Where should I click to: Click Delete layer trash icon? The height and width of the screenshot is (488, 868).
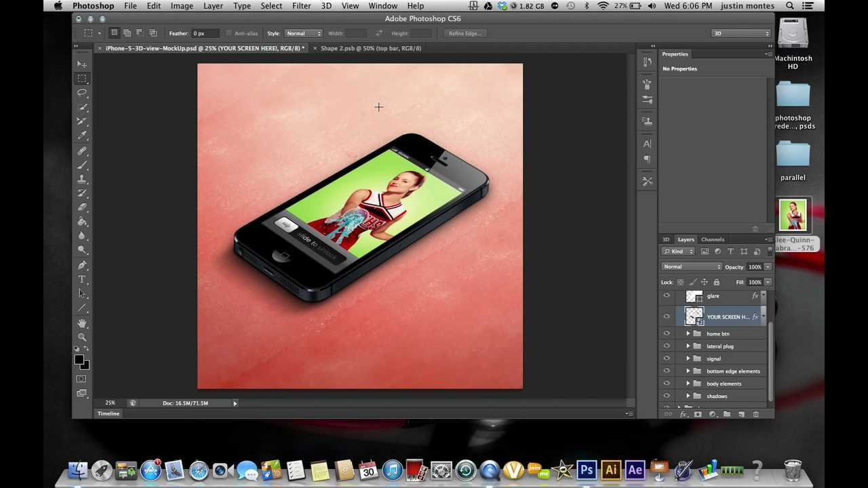756,414
